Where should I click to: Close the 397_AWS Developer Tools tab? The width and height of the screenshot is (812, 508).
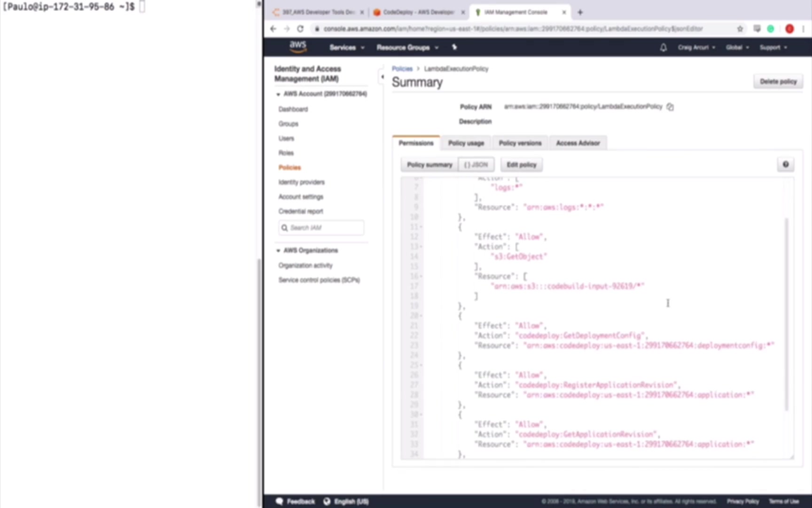[362, 12]
